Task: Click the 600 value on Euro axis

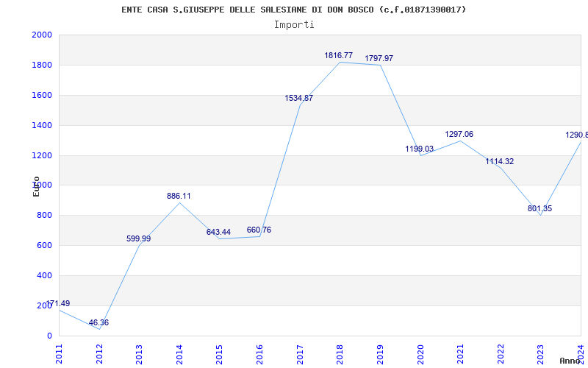Action: point(44,245)
